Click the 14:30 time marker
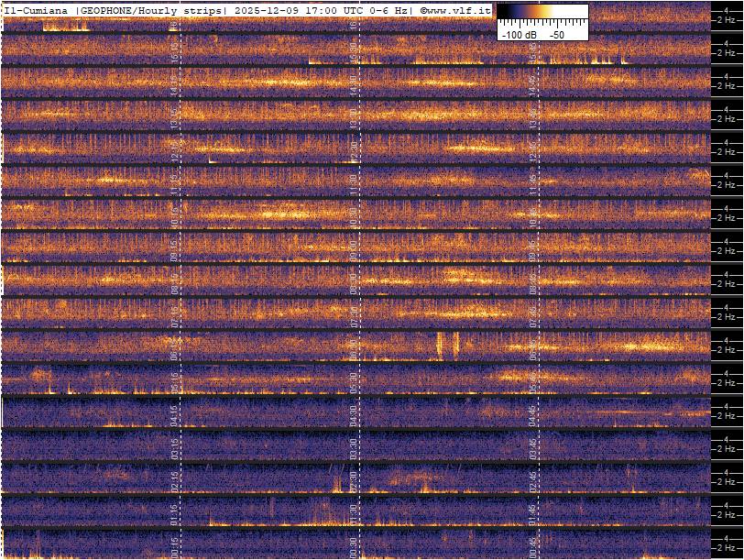This screenshot has width=744, height=560. (x=354, y=83)
